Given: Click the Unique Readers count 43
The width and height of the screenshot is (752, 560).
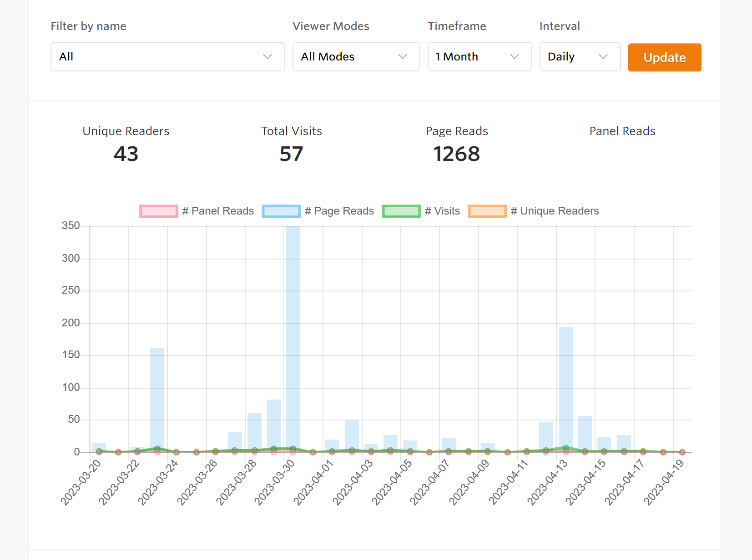Looking at the screenshot, I should [126, 154].
